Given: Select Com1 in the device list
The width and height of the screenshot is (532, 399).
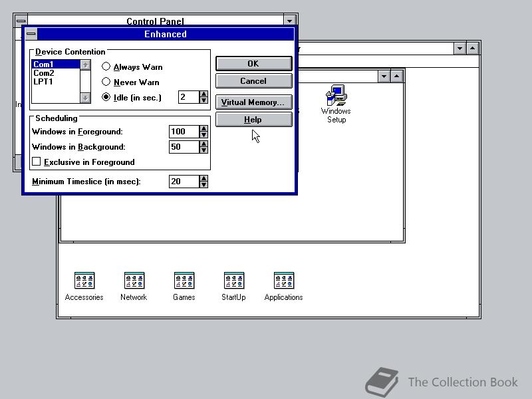Looking at the screenshot, I should click(x=56, y=64).
